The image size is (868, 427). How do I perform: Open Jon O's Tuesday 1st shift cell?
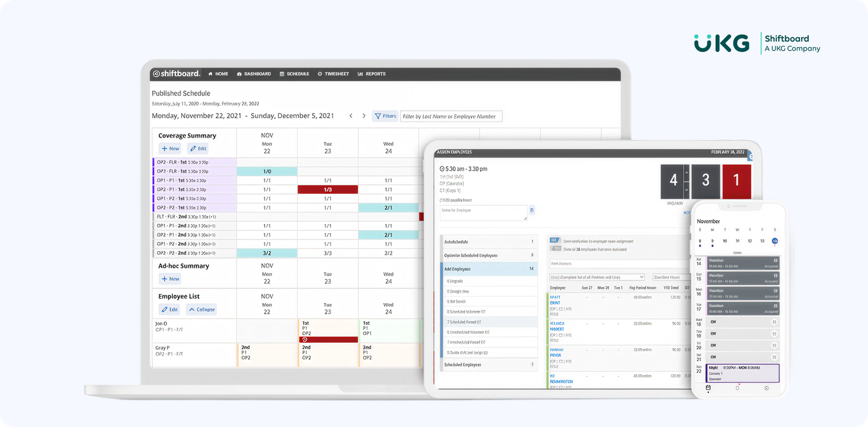pos(327,331)
